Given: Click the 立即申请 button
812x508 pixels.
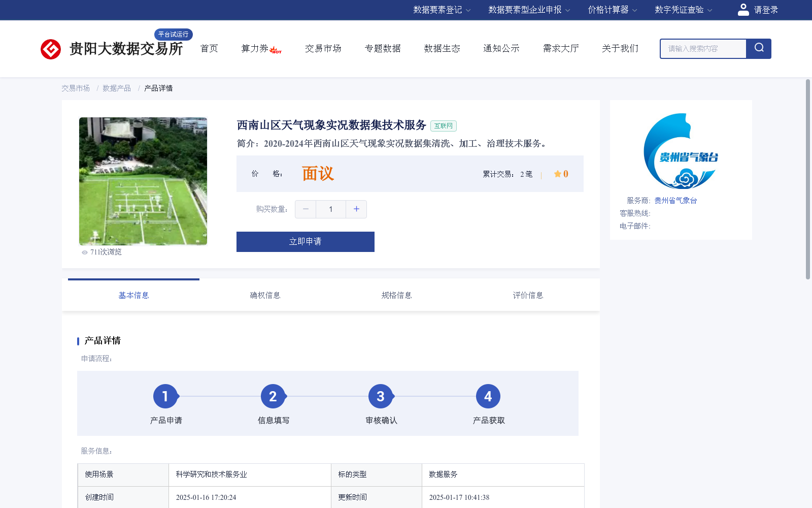Looking at the screenshot, I should coord(306,242).
